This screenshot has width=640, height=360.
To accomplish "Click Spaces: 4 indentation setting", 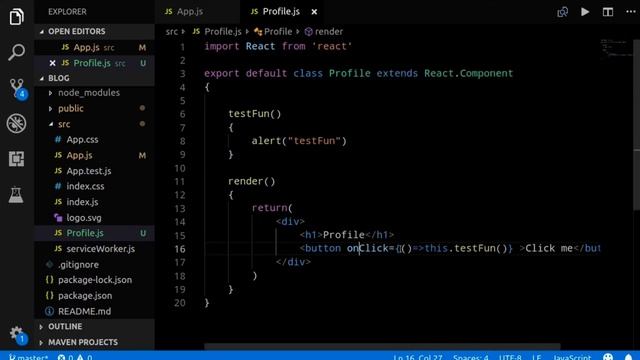I will pyautogui.click(x=471, y=357).
